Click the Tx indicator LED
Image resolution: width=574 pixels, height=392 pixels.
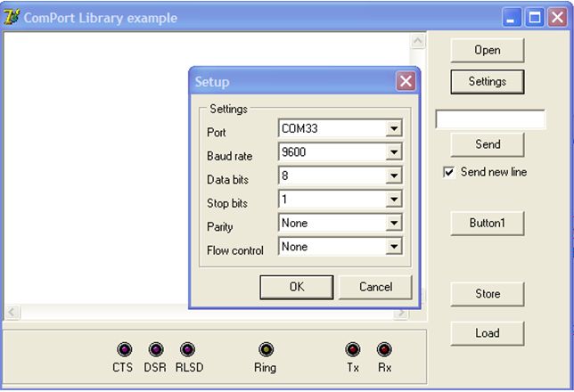[x=353, y=349]
